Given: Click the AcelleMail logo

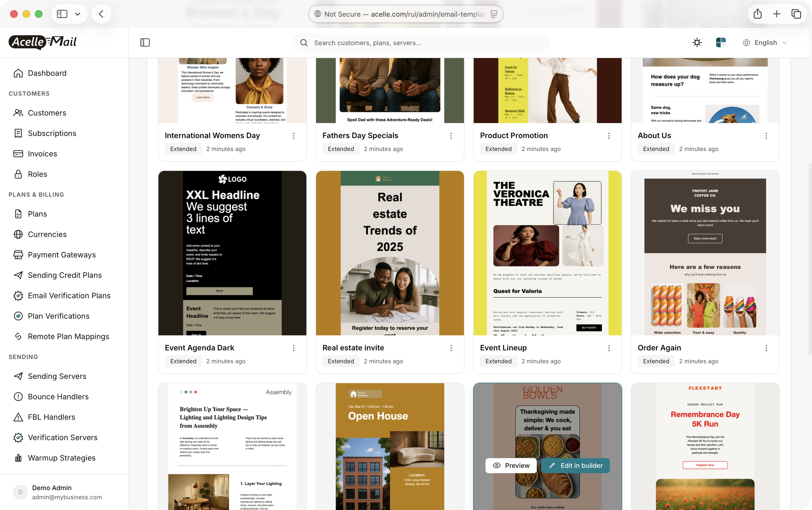Looking at the screenshot, I should [43, 42].
